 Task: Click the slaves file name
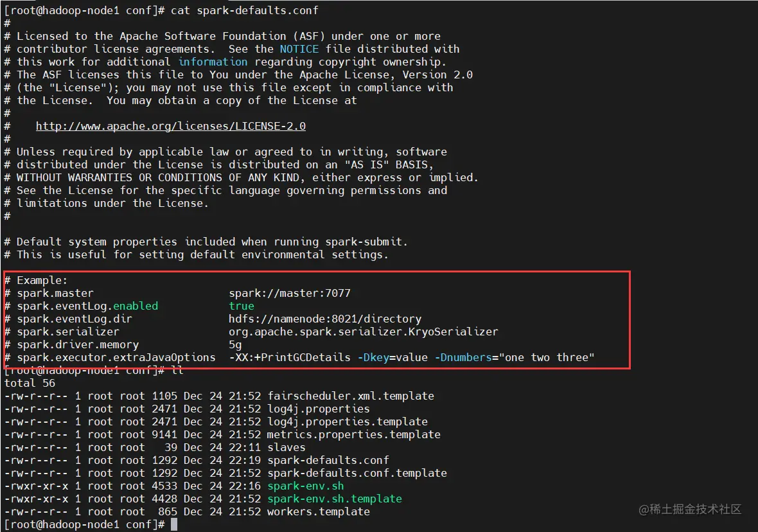(286, 447)
